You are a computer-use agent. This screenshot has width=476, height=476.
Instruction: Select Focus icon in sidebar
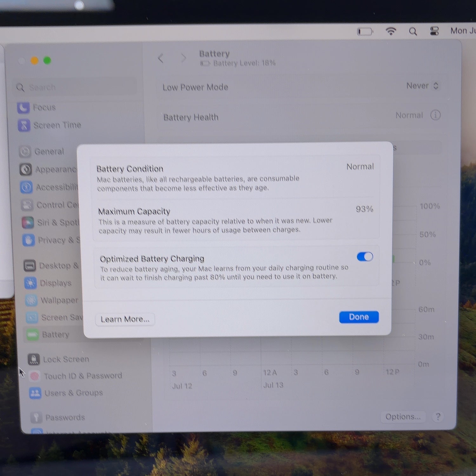(23, 108)
